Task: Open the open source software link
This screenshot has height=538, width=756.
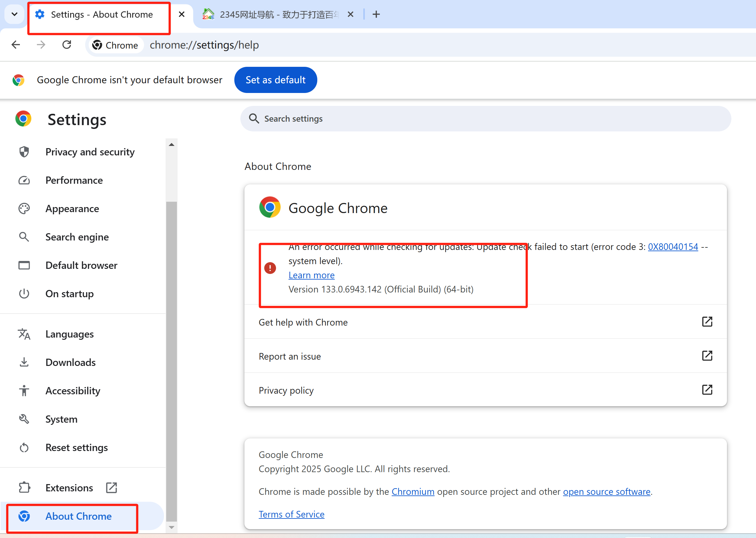Action: [x=607, y=492]
